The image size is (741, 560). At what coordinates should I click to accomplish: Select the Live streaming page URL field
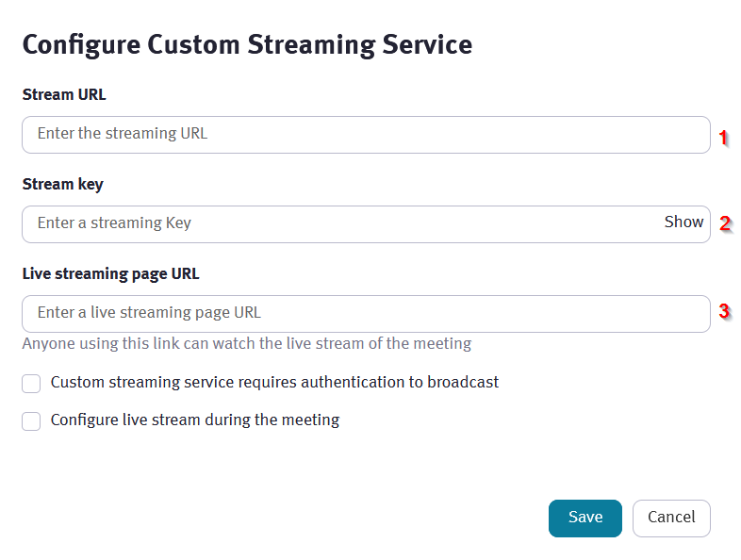click(x=366, y=313)
